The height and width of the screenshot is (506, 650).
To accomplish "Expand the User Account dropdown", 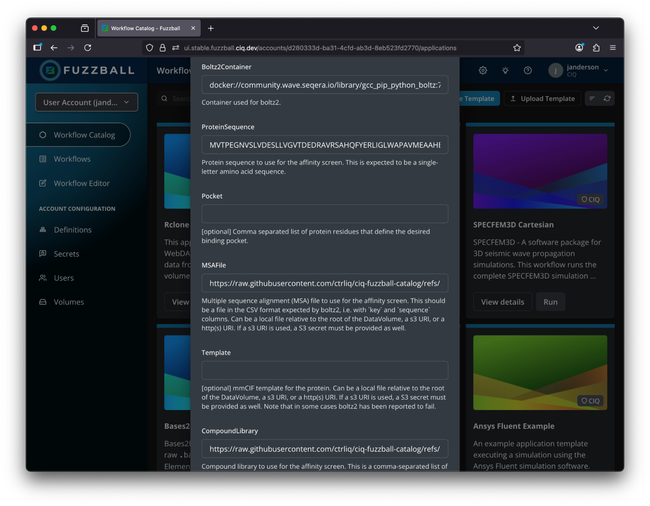I will point(87,102).
